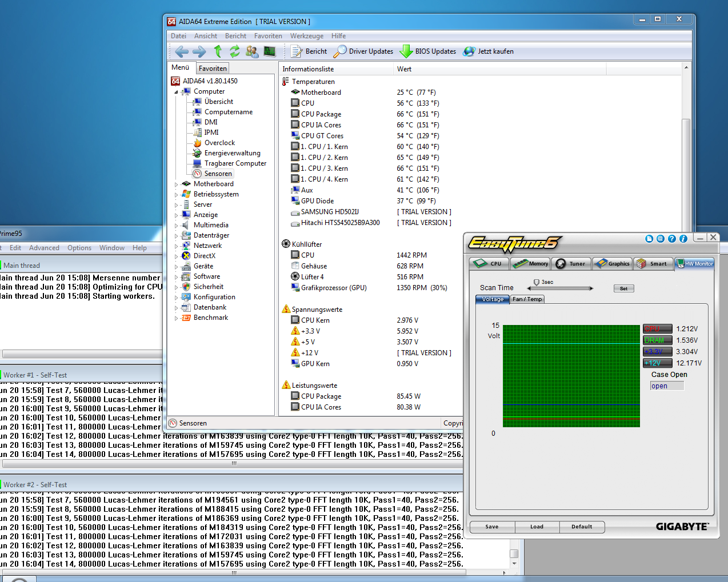The width and height of the screenshot is (728, 582).
Task: Collapse the Computer tree node
Action: point(176,92)
